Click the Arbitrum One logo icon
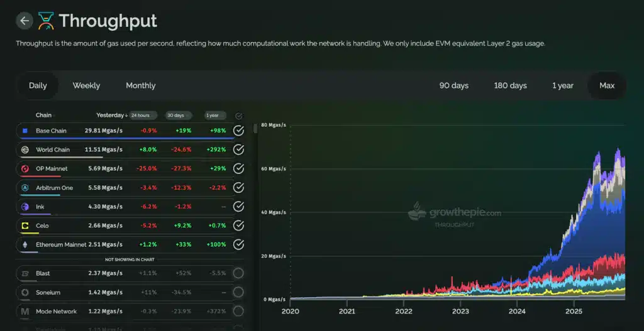This screenshot has width=644, height=331. 25,188
